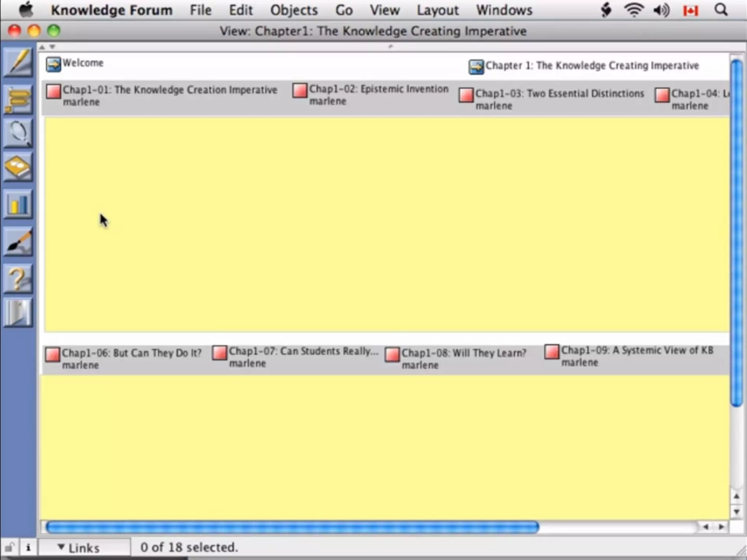Click the Spotlight search icon
Image resolution: width=747 pixels, height=560 pixels.
[721, 10]
